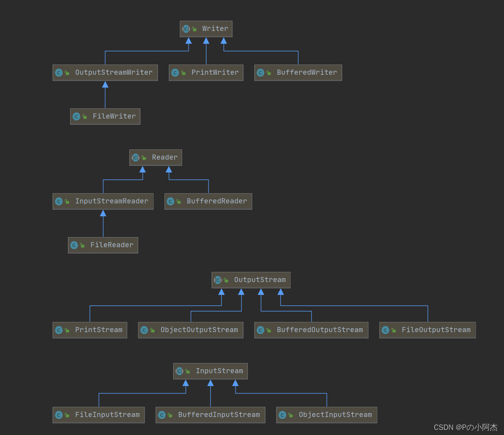This screenshot has height=435, width=504.
Task: Select the PrintWriter class label
Action: coord(215,72)
